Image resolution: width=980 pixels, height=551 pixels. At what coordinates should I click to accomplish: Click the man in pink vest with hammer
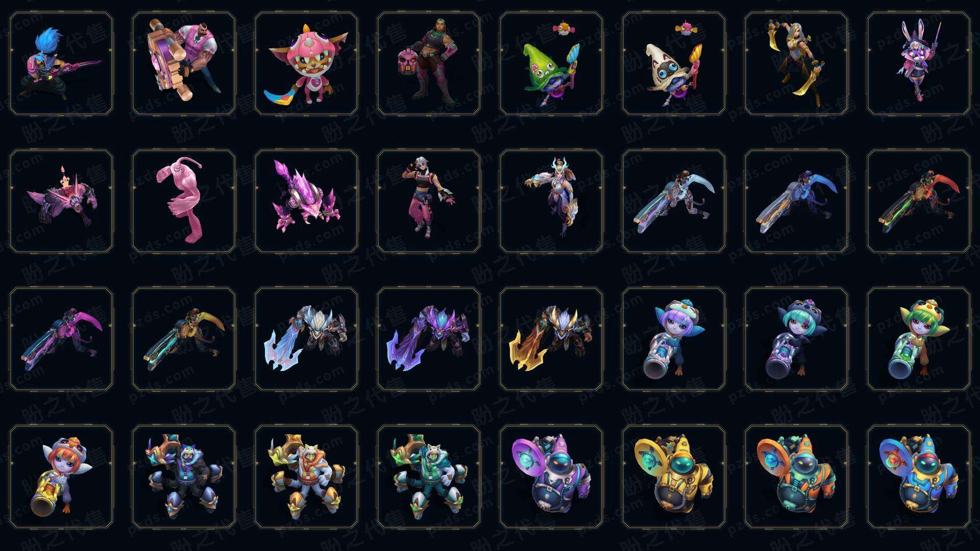coord(184,64)
